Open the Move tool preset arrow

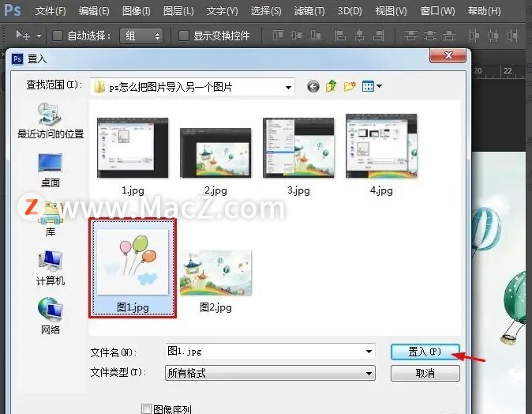[39, 36]
